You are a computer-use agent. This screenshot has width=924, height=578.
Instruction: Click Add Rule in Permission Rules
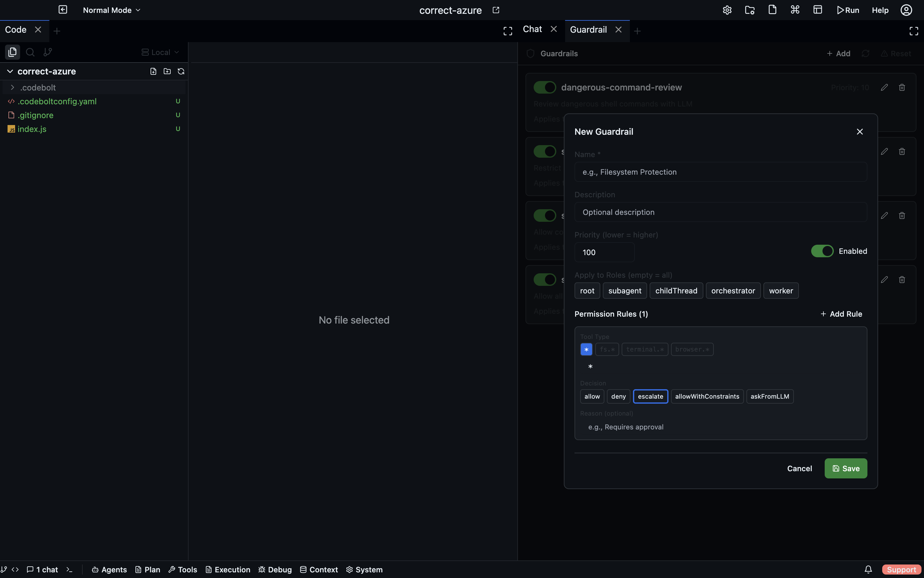pos(841,314)
